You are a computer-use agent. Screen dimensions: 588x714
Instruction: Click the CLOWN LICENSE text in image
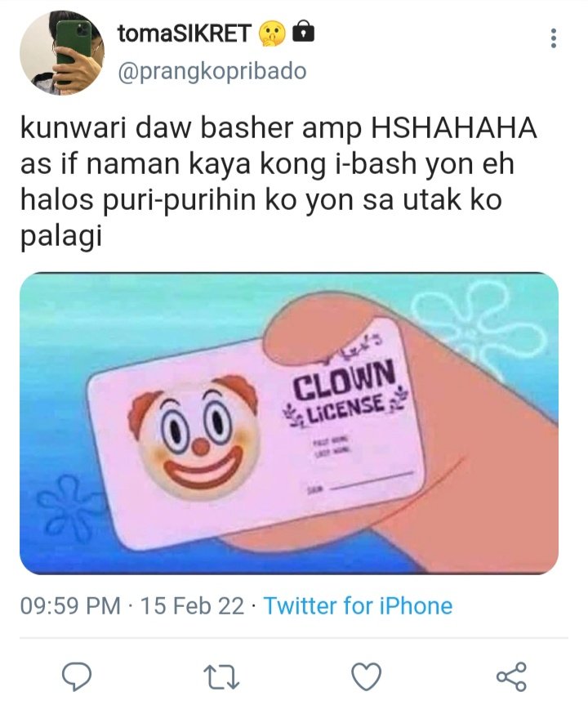[345, 392]
